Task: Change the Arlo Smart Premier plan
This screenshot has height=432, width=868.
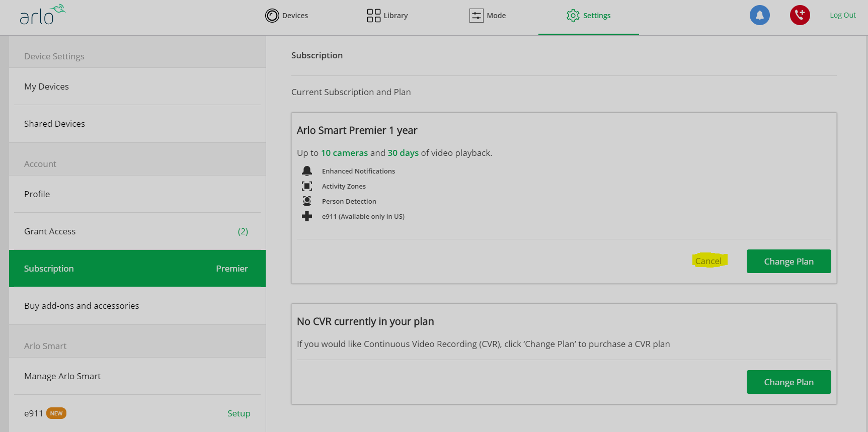Action: tap(788, 262)
